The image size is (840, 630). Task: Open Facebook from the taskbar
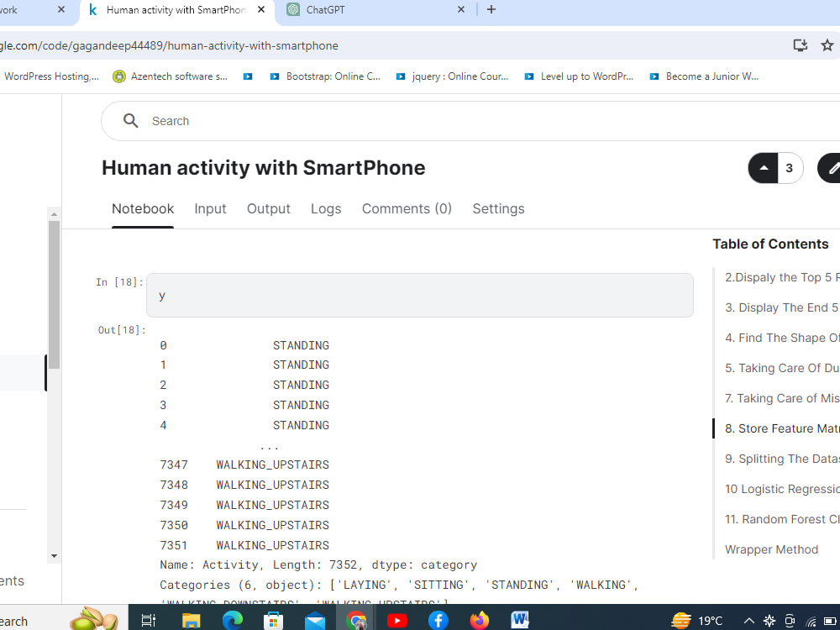click(x=438, y=621)
